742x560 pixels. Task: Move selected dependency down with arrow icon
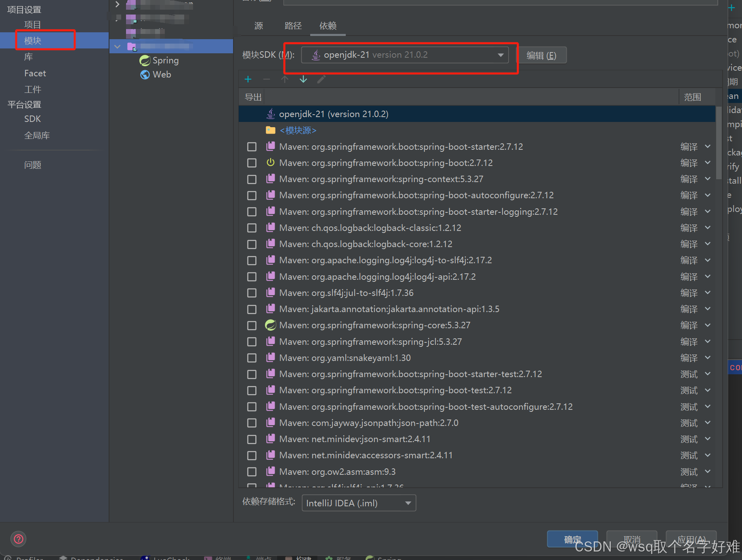click(303, 79)
